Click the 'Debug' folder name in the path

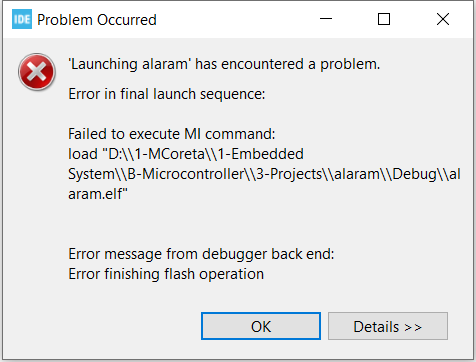(414, 174)
